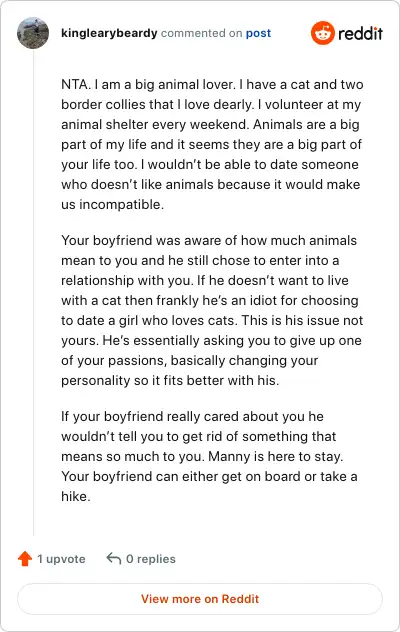The image size is (400, 632).
Task: Click the line "personality so it fits better"
Action: [170, 380]
